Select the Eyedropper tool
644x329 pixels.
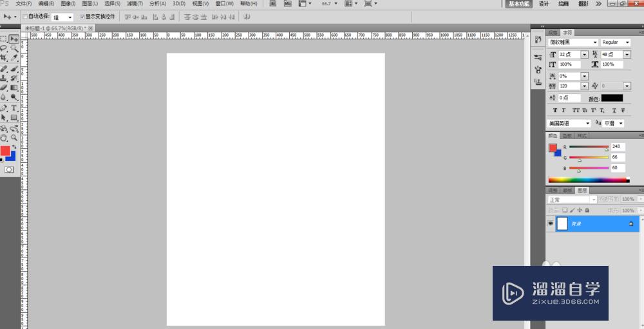click(x=14, y=58)
